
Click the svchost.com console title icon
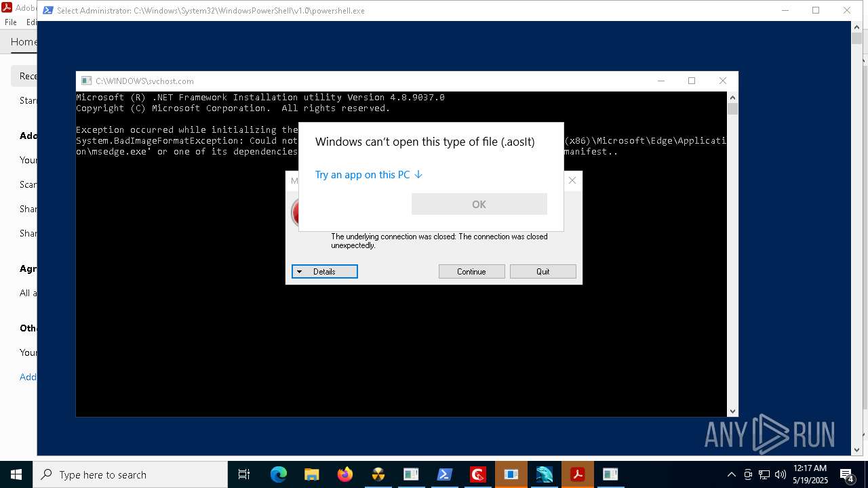pyautogui.click(x=86, y=81)
